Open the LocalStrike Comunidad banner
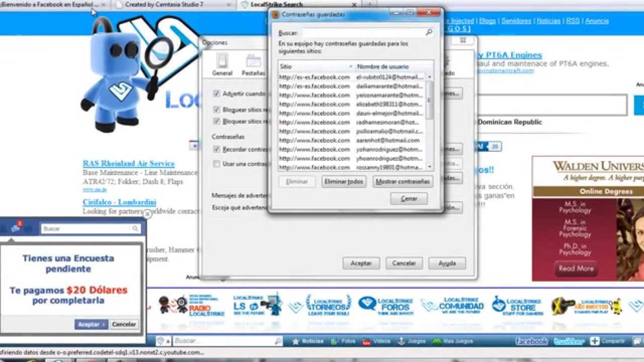644x362 pixels. pyautogui.click(x=452, y=305)
